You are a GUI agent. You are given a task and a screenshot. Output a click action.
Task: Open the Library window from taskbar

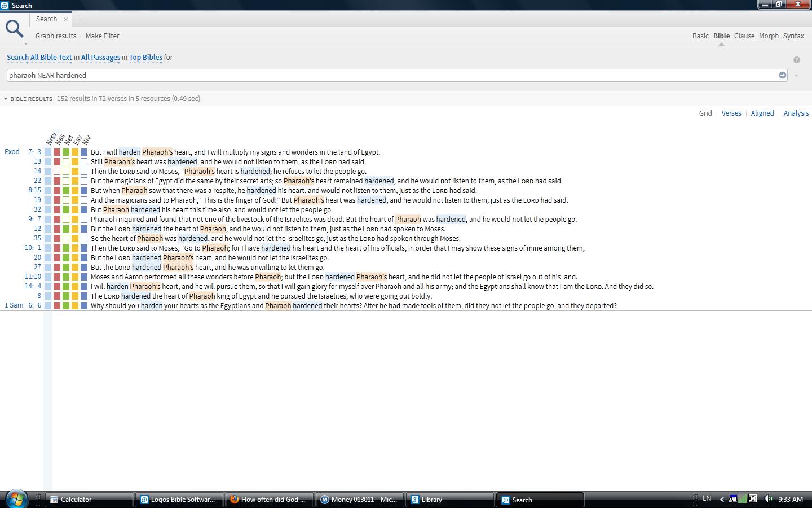point(449,500)
